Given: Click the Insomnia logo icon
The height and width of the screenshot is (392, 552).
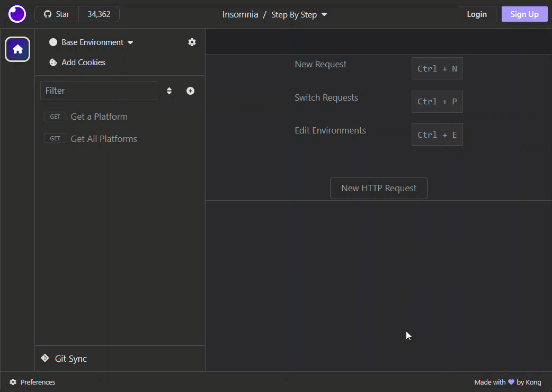Looking at the screenshot, I should coord(17,14).
